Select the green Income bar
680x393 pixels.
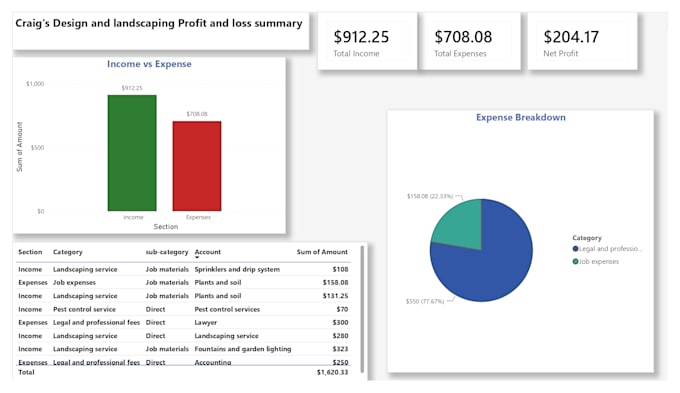click(x=132, y=153)
